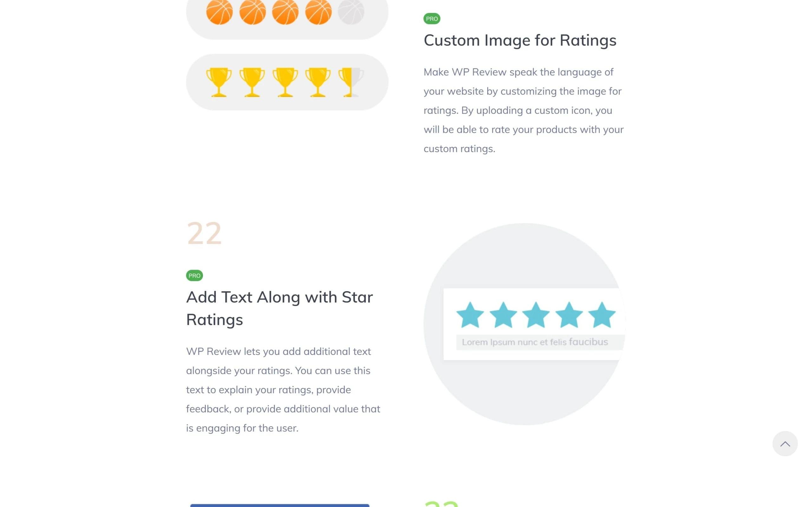
Task: Click the last blue star in rating preview
Action: 602,315
